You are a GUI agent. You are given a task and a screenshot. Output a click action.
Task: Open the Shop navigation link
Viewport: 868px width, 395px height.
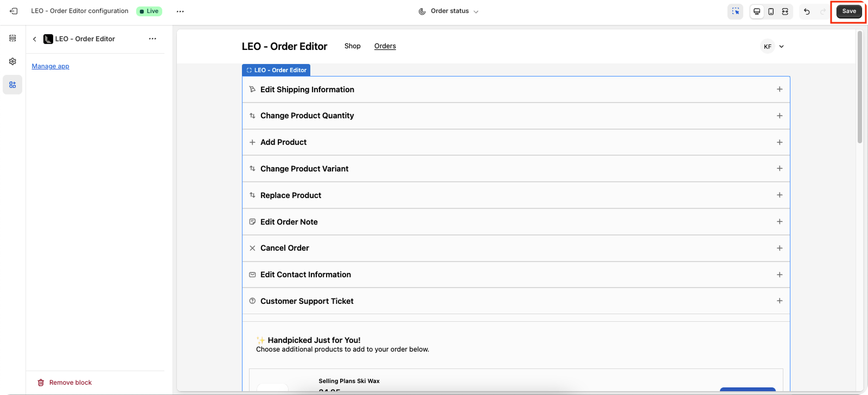353,46
